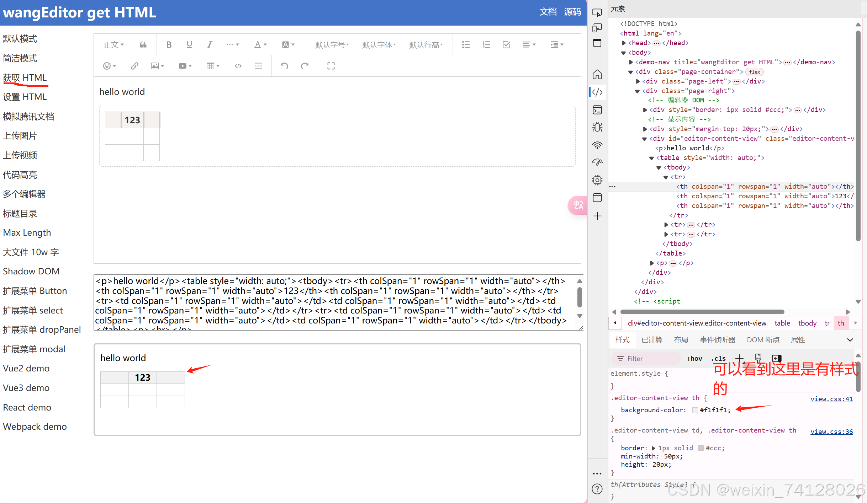The image size is (867, 504).
Task: Toggle the :hov element state panel
Action: 694,358
